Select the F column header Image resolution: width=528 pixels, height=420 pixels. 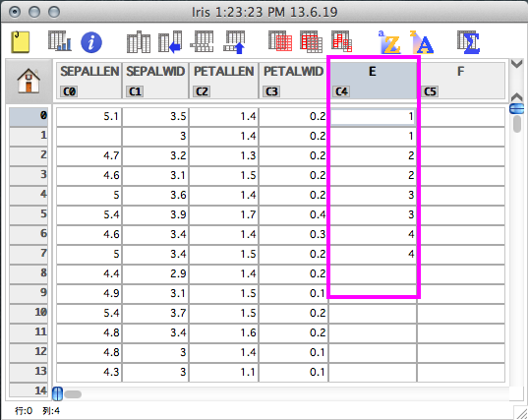point(461,81)
